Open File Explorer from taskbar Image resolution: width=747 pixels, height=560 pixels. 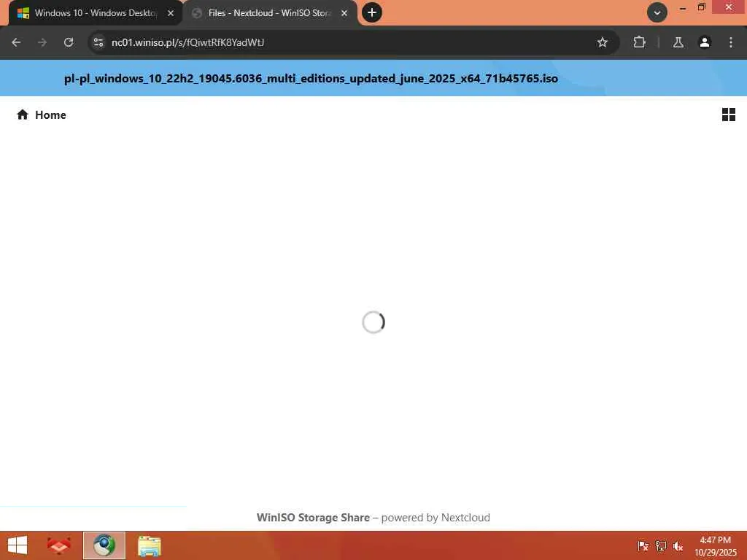149,546
